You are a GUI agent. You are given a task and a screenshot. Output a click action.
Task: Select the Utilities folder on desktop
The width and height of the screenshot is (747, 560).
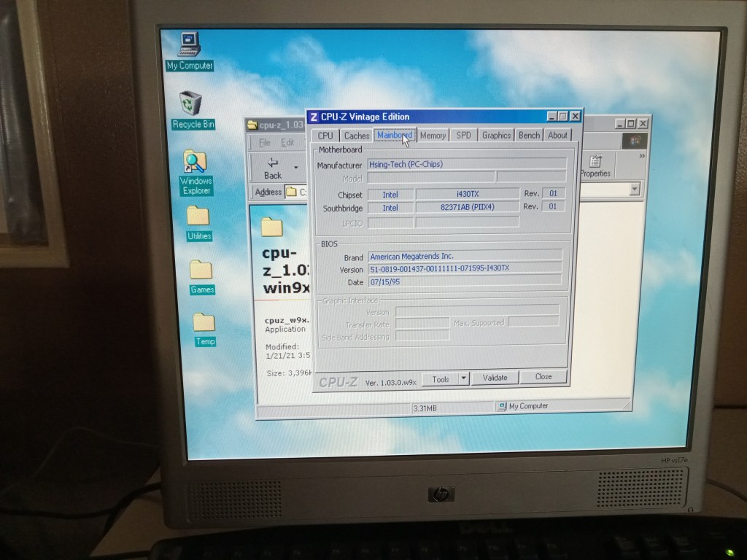coord(198,217)
